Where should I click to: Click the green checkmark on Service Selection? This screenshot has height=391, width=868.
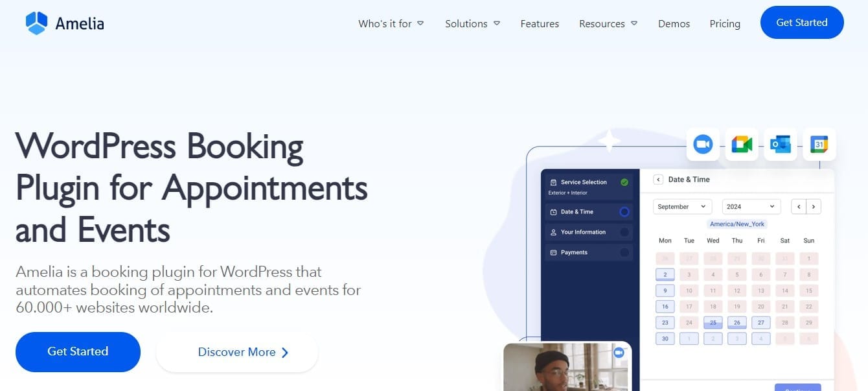coord(624,182)
